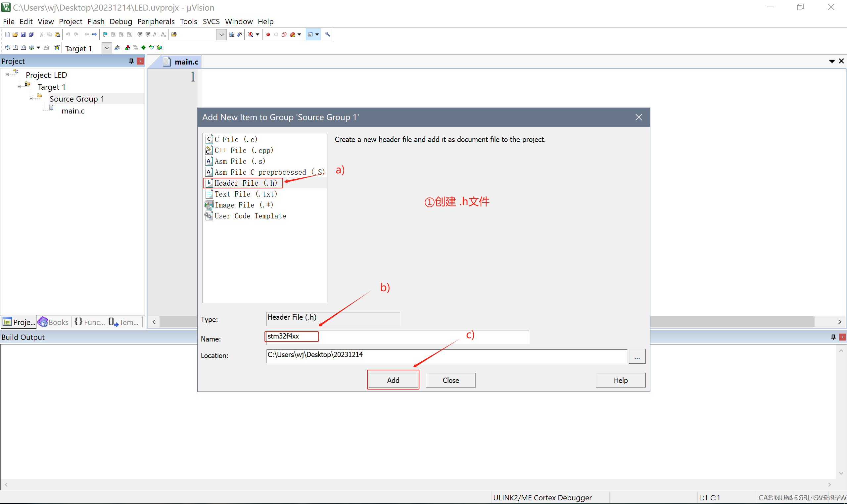Browse location with the ... button
The image size is (847, 504).
click(637, 357)
